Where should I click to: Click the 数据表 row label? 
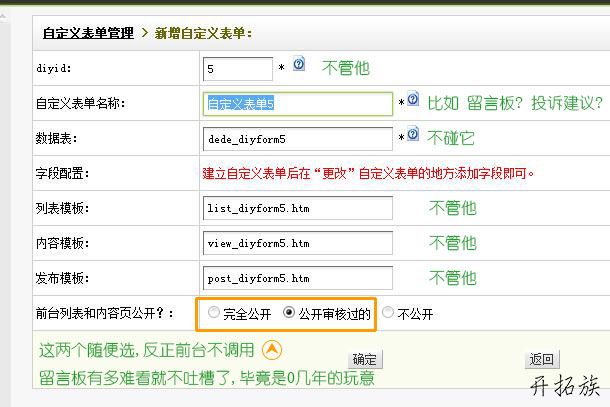click(x=56, y=139)
